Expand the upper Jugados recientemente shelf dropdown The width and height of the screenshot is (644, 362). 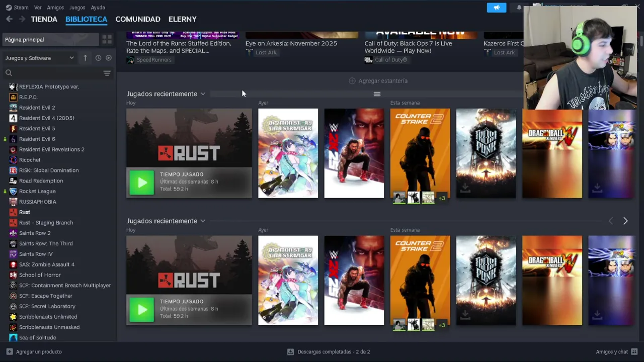pyautogui.click(x=203, y=94)
